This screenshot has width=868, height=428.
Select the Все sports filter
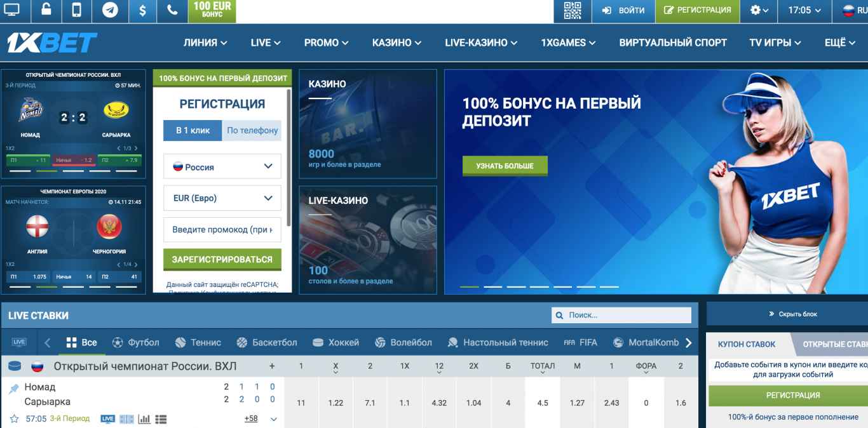82,342
